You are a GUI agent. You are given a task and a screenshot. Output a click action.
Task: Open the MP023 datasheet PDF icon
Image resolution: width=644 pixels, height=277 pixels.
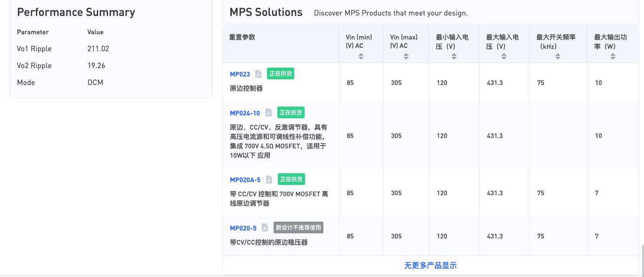point(259,74)
